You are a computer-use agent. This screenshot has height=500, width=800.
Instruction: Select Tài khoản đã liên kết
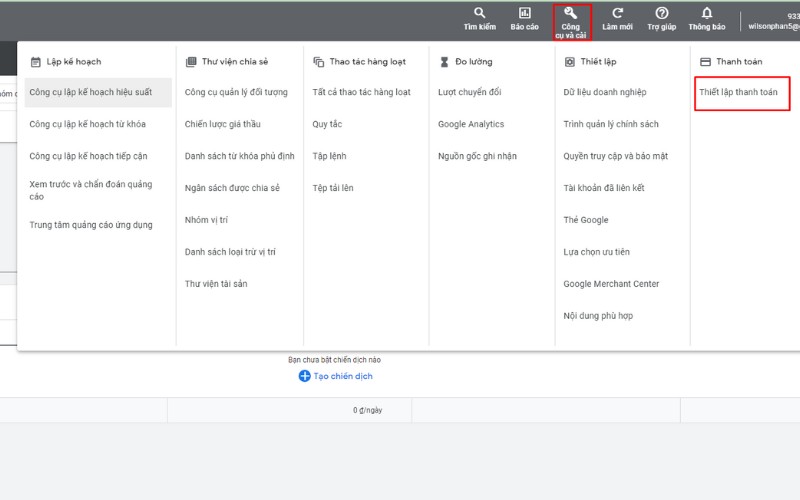[604, 188]
